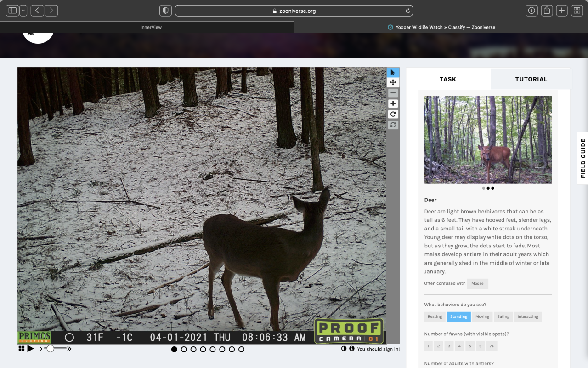Image resolution: width=588 pixels, height=368 pixels.
Task: Choose 5 for number of fawns
Action: coord(470,346)
